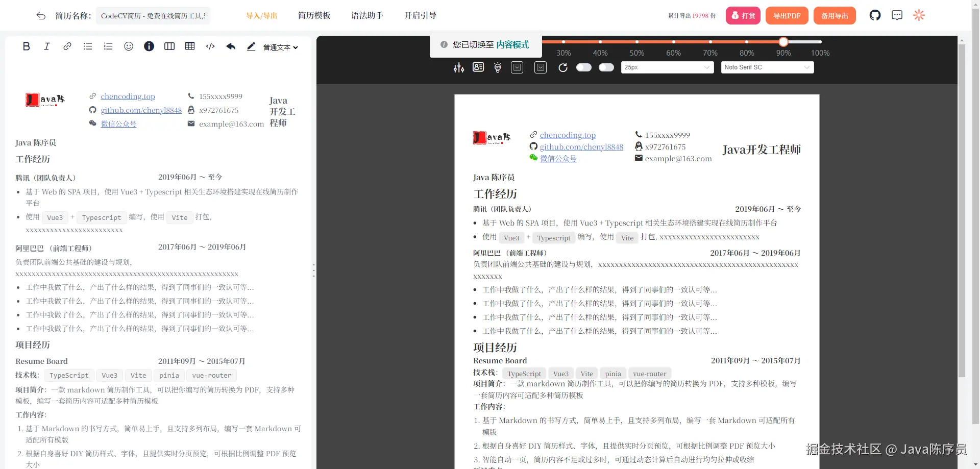Click the 导出PDF button
The width and height of the screenshot is (980, 469).
click(787, 16)
